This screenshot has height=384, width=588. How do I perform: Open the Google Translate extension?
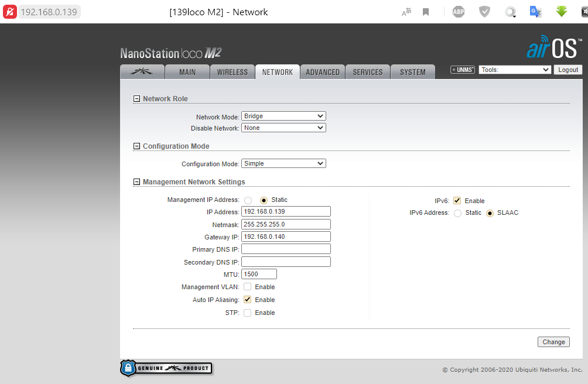(535, 12)
